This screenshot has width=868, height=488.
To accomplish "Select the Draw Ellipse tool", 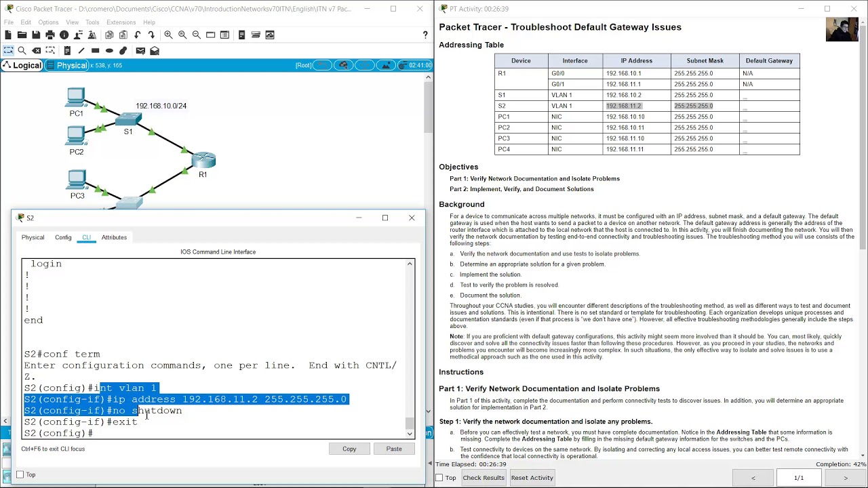I will click(x=109, y=50).
